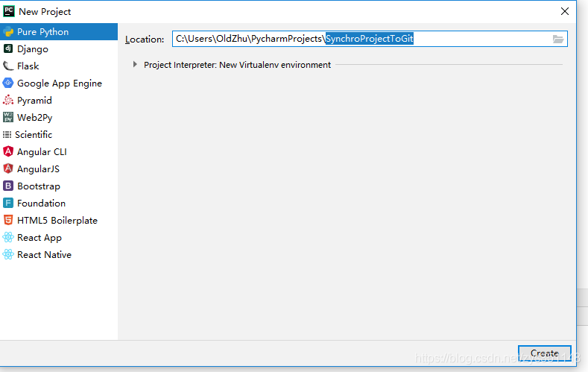
Task: Click inside the Location path field
Action: tap(370, 39)
